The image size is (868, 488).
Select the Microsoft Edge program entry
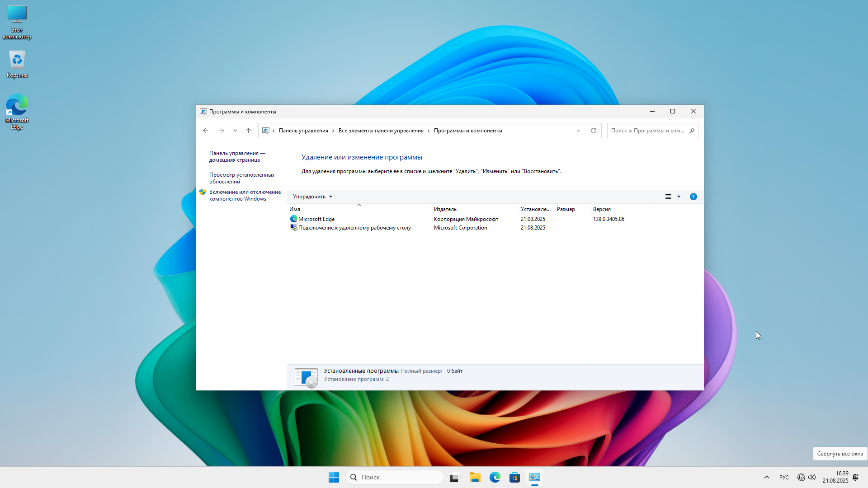pos(316,219)
